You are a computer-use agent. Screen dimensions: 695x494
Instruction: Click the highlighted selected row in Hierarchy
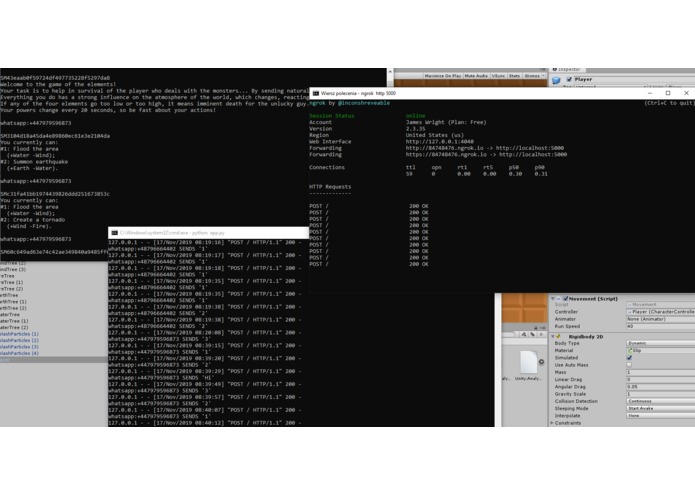[x=53, y=360]
